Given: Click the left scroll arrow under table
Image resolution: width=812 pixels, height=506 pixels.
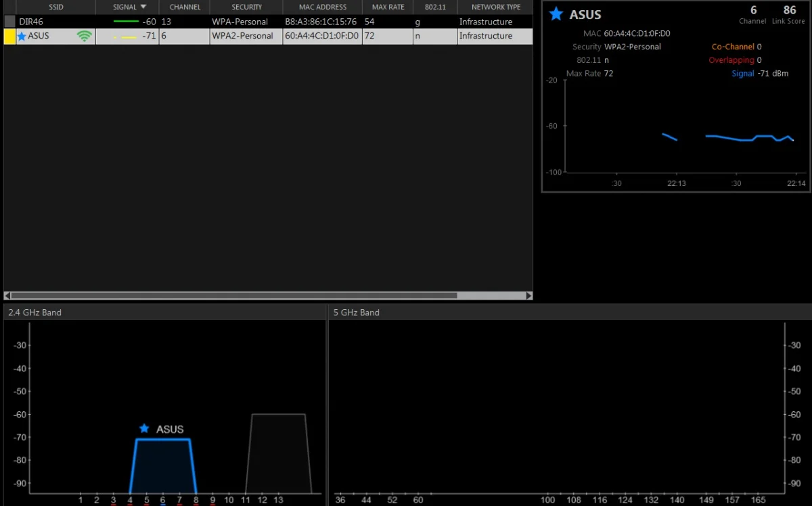Looking at the screenshot, I should (x=7, y=296).
